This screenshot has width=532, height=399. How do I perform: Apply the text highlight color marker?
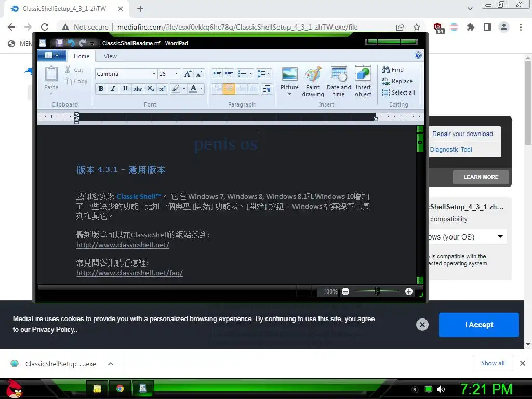pos(176,89)
